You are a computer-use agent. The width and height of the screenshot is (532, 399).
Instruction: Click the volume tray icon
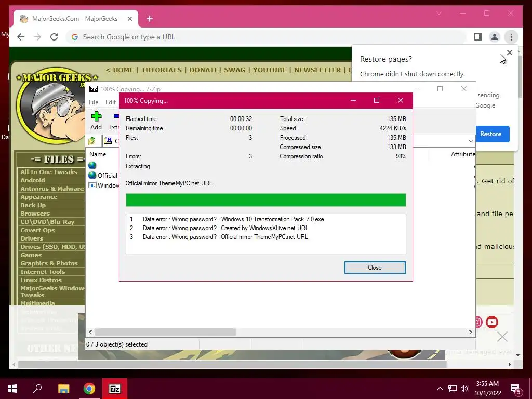point(464,389)
